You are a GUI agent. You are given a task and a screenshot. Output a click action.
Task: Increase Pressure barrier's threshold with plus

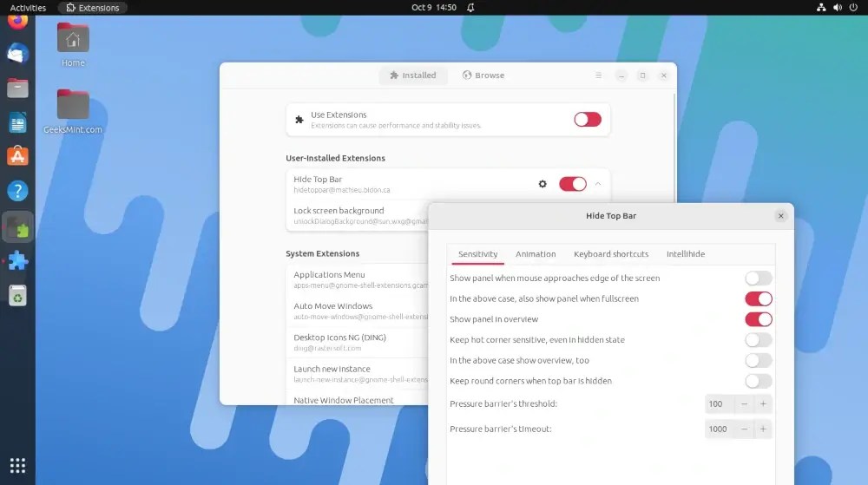[x=763, y=403]
